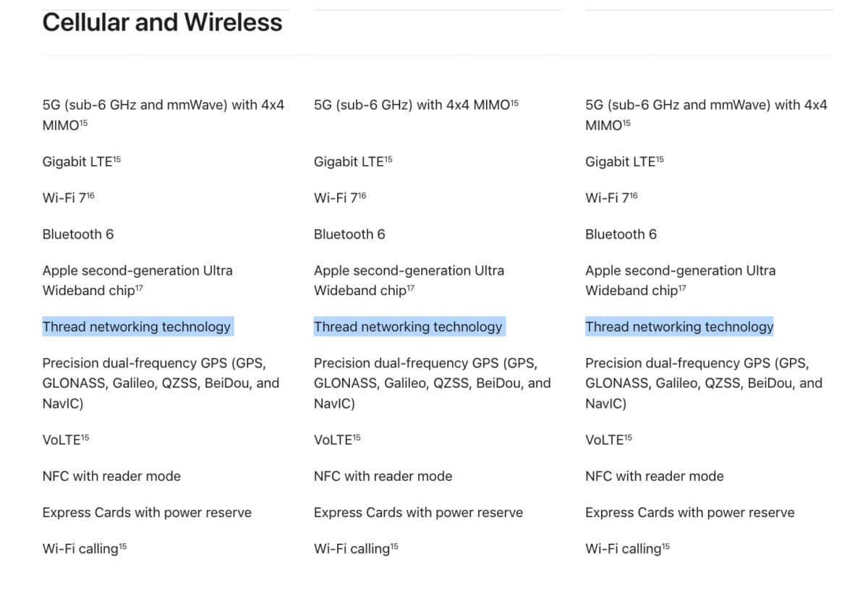Open footnote 15 next to first-column Gigabit LTE

[x=116, y=159]
